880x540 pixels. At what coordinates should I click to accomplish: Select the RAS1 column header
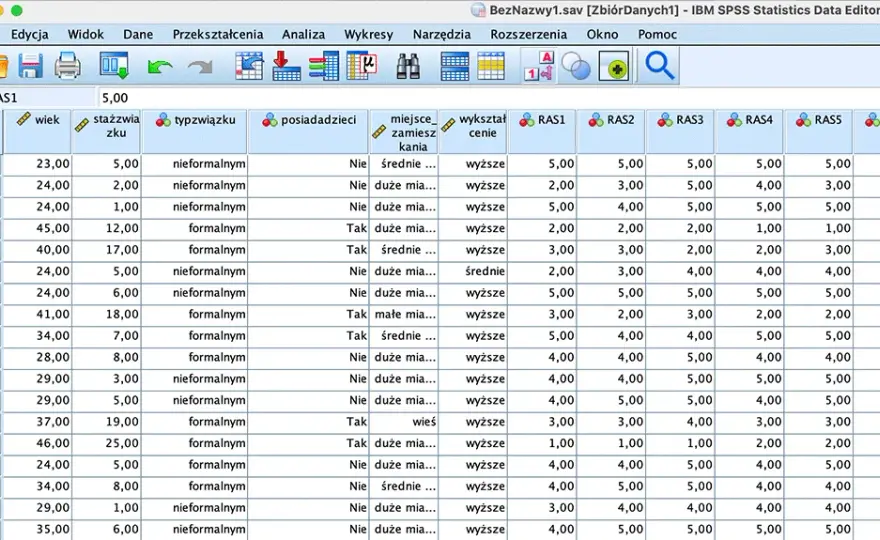pos(542,131)
